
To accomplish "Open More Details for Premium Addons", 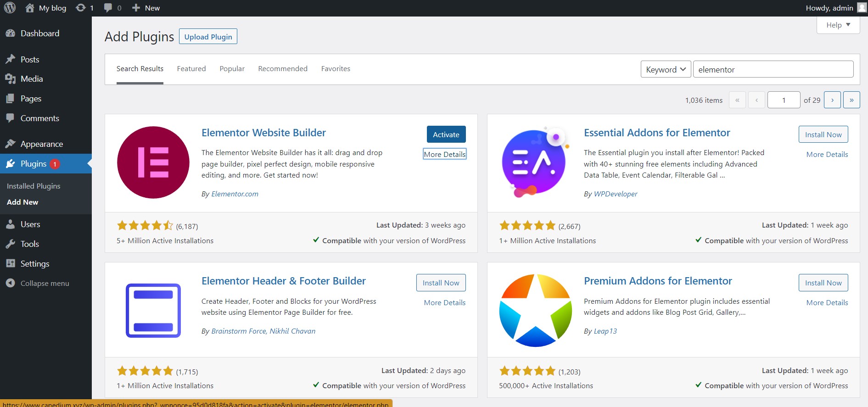I will (827, 302).
